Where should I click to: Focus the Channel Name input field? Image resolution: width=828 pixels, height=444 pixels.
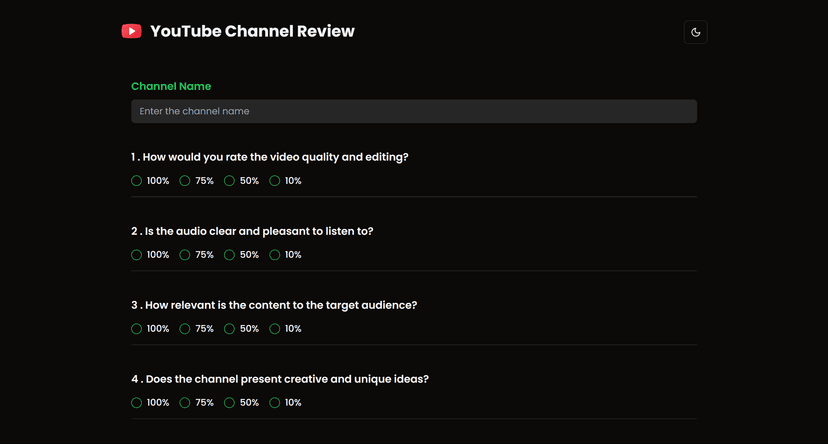414,111
